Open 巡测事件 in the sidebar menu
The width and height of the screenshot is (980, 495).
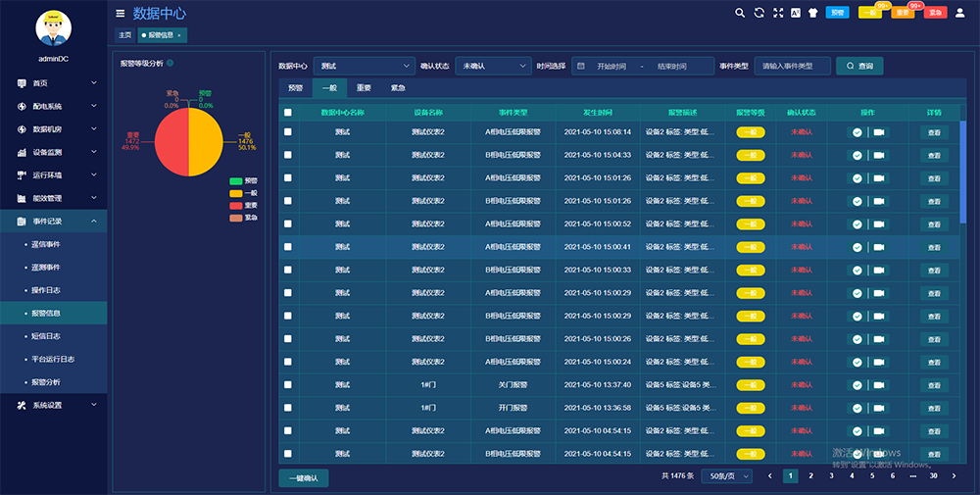46,268
